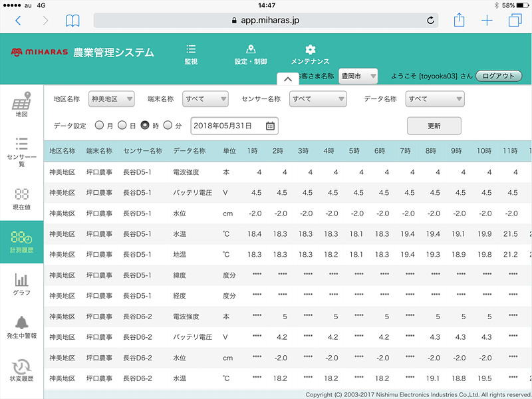Click 水温 in the 長谷D6-2 row
The image size is (532, 399).
click(x=180, y=378)
